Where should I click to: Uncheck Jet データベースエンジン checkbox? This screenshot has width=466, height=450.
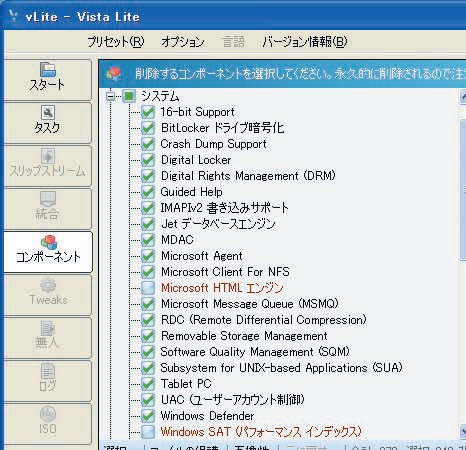(148, 224)
